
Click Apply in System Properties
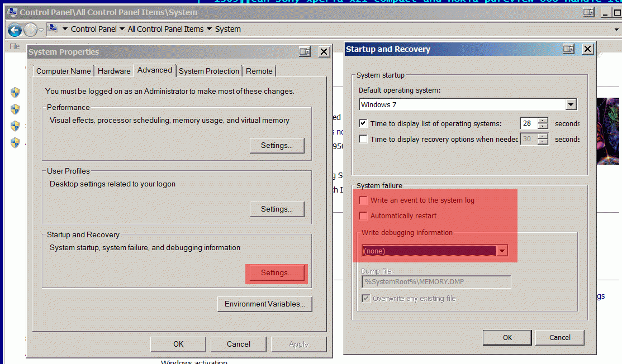click(298, 344)
